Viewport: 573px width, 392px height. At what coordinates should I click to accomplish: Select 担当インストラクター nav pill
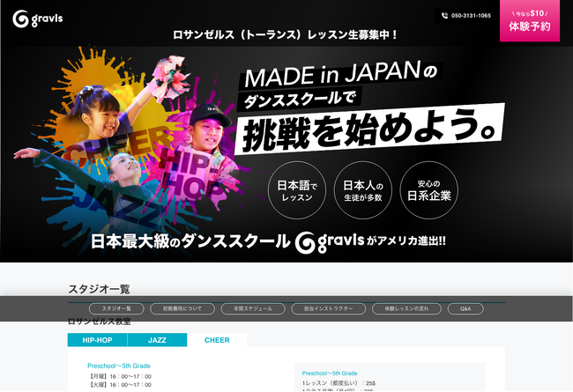(x=328, y=308)
